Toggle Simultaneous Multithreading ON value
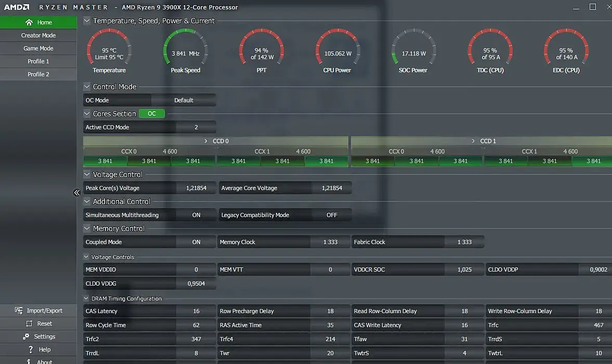Screen dimensions: 612x364 (x=196, y=215)
